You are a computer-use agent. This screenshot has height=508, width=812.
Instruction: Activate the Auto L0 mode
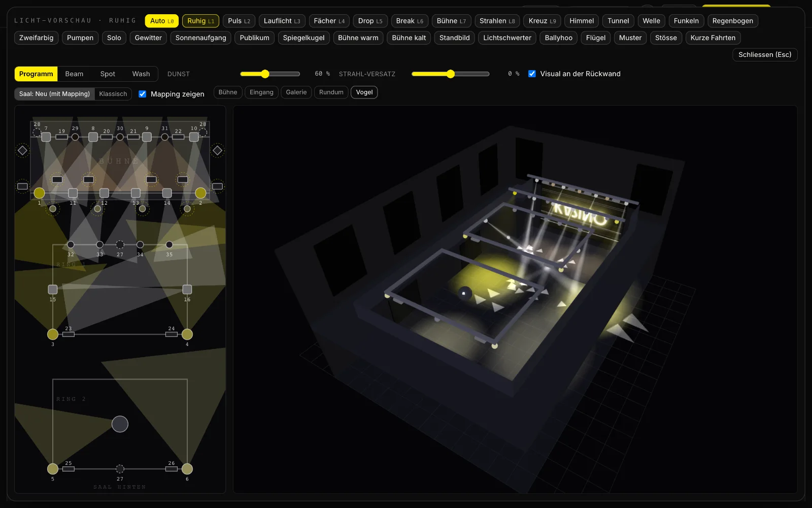click(162, 21)
